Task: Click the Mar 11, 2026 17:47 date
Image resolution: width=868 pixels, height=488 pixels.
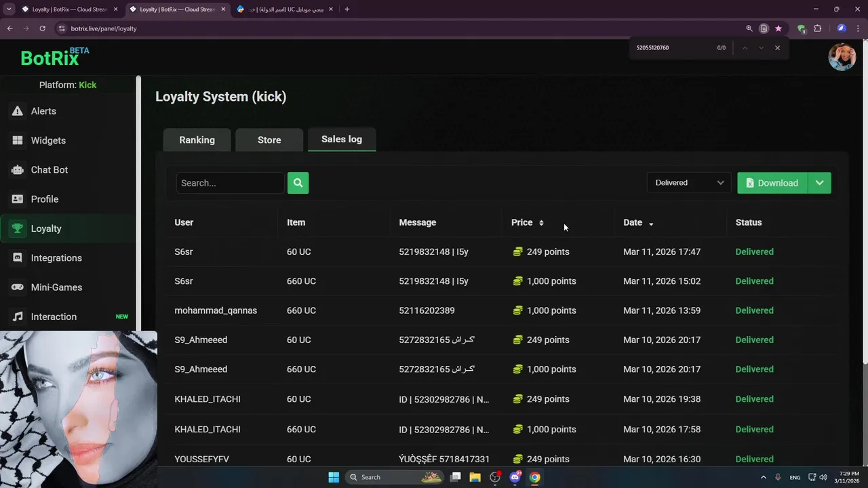Action: pos(662,251)
